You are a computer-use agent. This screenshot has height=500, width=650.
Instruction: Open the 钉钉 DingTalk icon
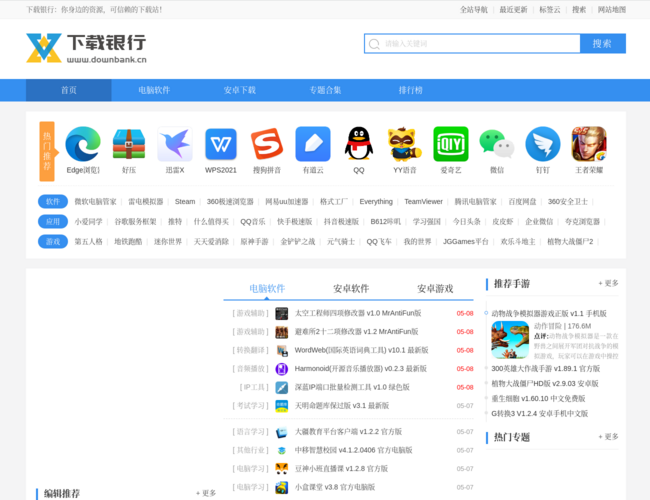click(543, 144)
